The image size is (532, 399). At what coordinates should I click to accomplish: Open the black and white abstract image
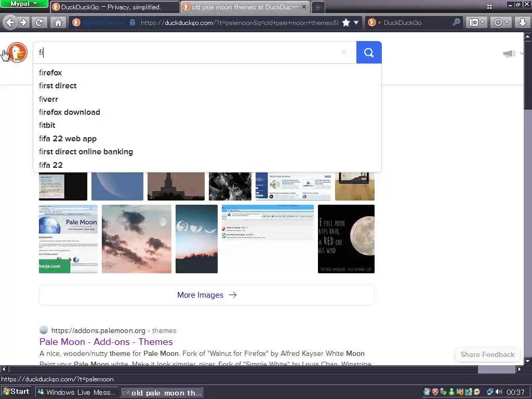(x=230, y=187)
